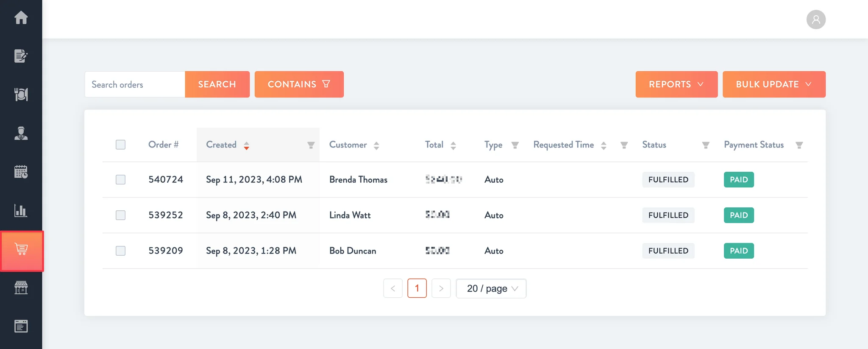This screenshot has width=868, height=349.
Task: Click order number 540724
Action: click(x=166, y=179)
